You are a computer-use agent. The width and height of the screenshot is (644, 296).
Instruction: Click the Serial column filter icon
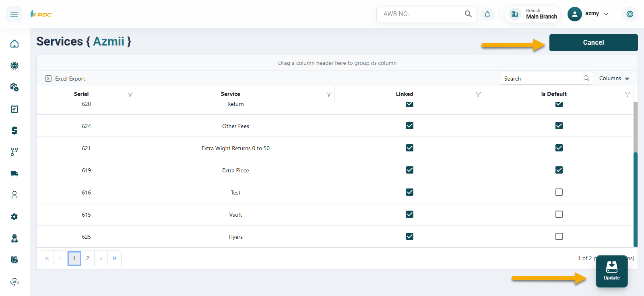coord(130,94)
